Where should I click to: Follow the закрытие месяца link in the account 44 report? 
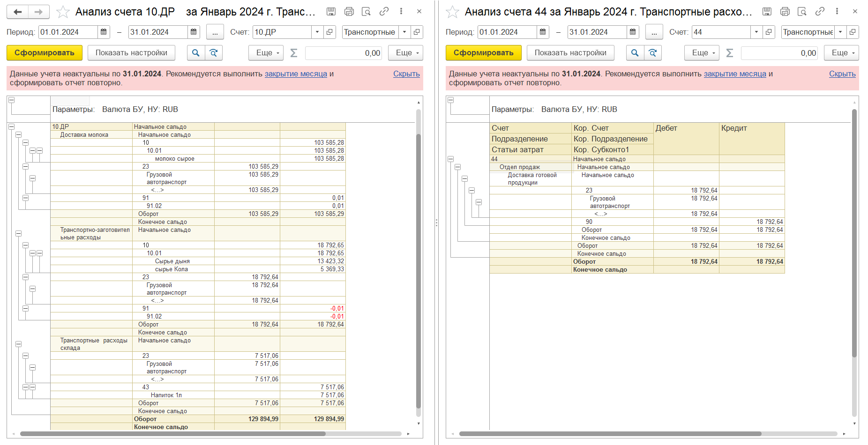tap(735, 74)
